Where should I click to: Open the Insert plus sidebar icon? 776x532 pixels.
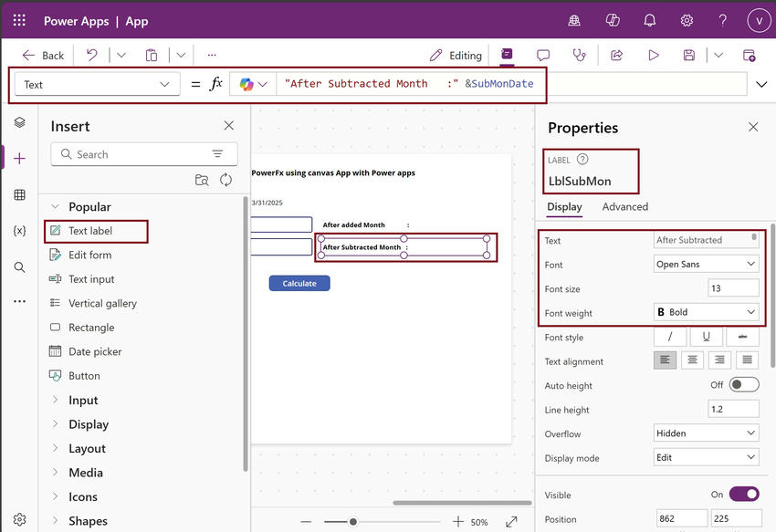coord(20,159)
